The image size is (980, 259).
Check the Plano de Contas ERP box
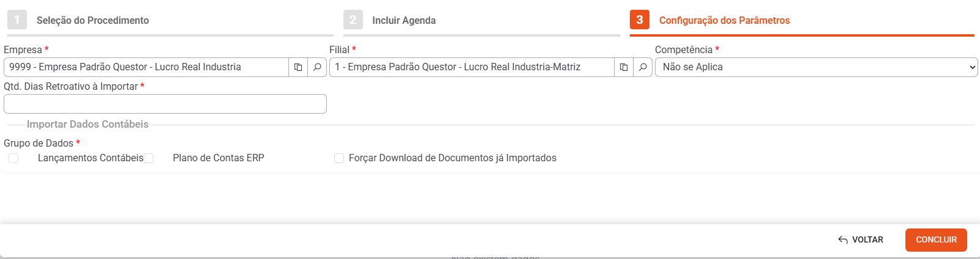pos(148,158)
